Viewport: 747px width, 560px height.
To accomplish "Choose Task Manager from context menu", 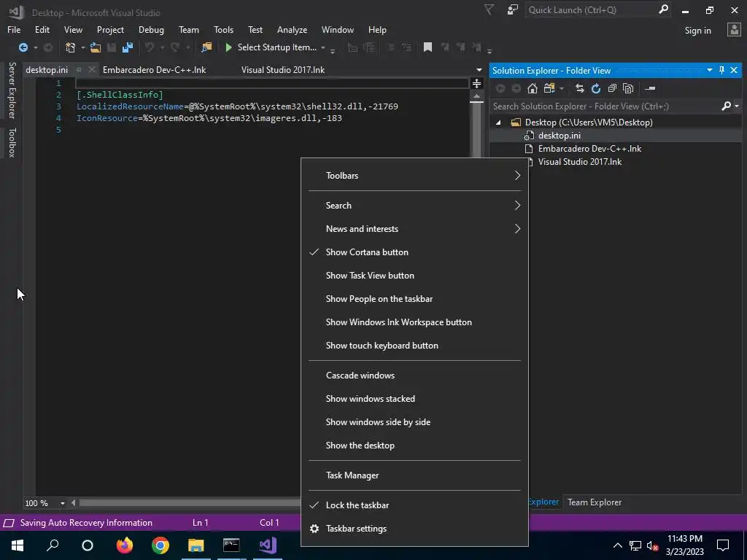I will click(414, 475).
